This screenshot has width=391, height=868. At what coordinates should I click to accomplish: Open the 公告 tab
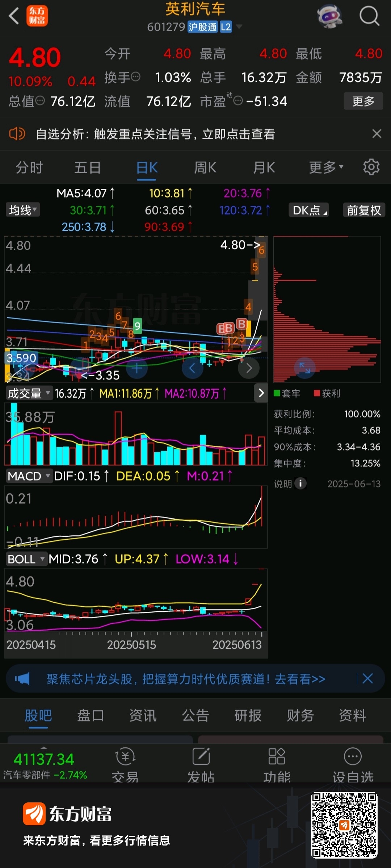tap(195, 715)
